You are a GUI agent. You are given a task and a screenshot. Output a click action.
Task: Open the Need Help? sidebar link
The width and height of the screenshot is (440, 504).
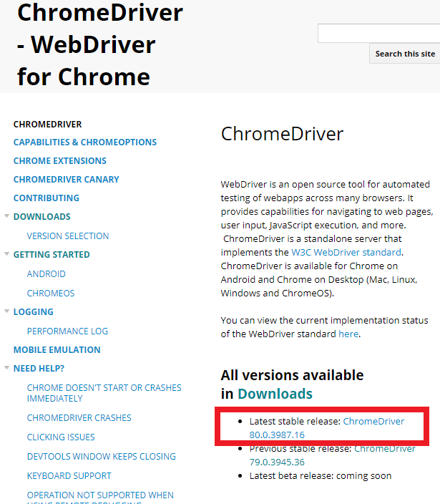click(39, 369)
